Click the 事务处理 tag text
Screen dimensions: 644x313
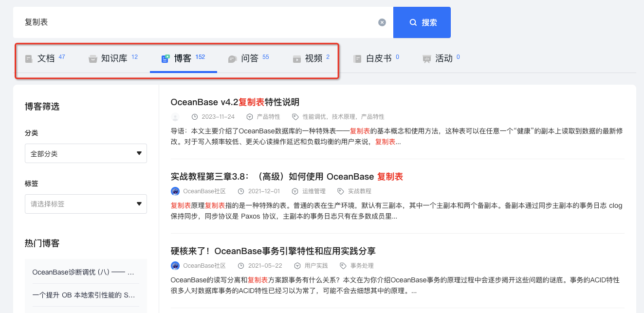pos(362,266)
